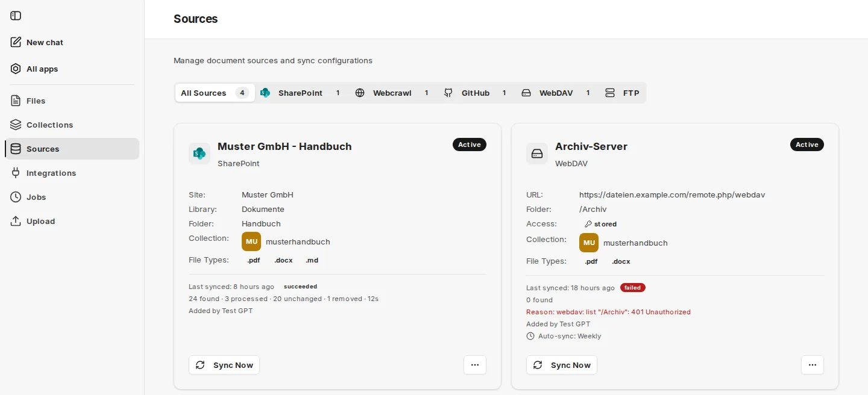This screenshot has width=868, height=395.
Task: Filter sources by GitHub tab
Action: click(476, 93)
